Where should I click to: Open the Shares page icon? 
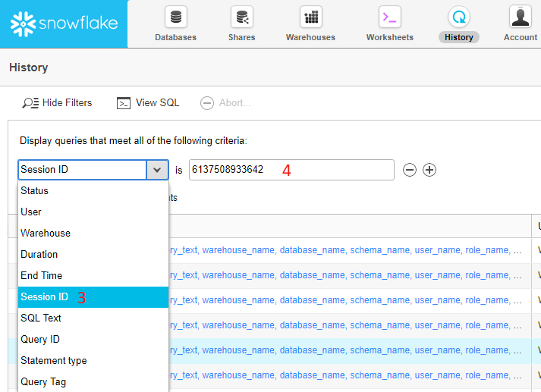(241, 17)
